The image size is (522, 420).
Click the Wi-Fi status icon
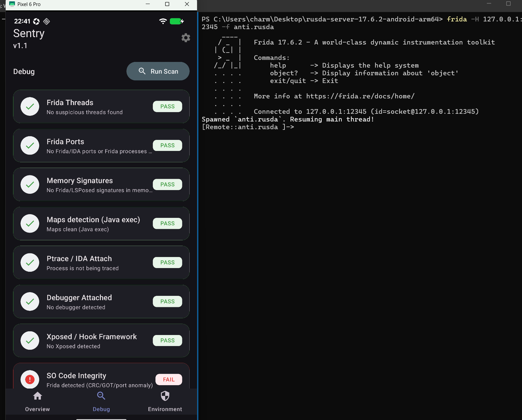[163, 21]
